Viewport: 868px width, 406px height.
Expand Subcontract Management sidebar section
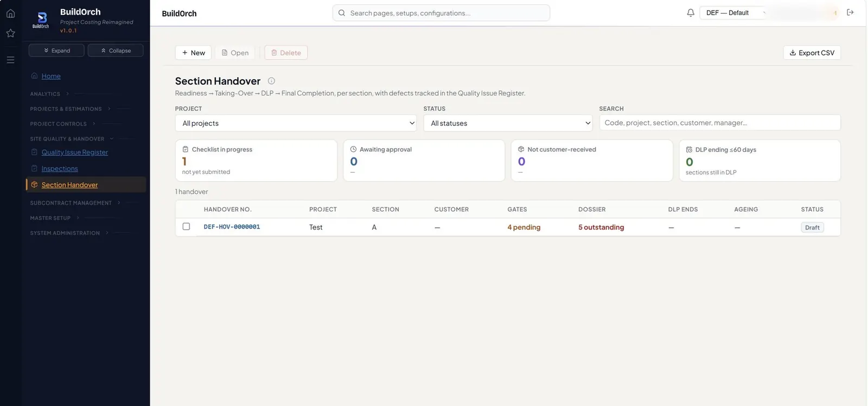tap(75, 203)
